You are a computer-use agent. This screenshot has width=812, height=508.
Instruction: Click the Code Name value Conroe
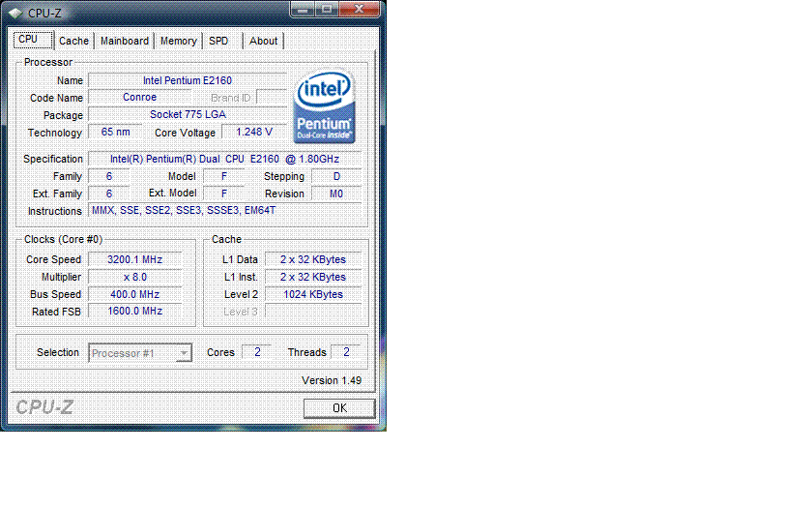coord(140,97)
